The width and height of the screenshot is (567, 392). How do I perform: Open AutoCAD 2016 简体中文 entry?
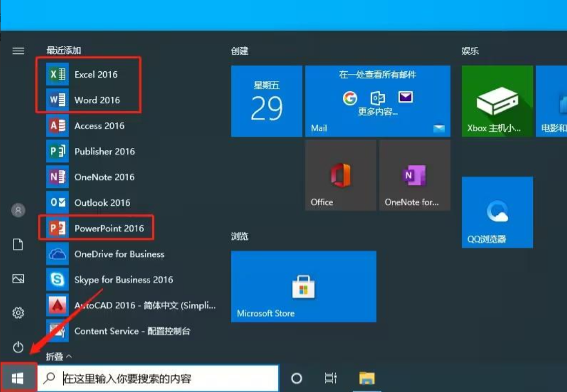pos(130,305)
